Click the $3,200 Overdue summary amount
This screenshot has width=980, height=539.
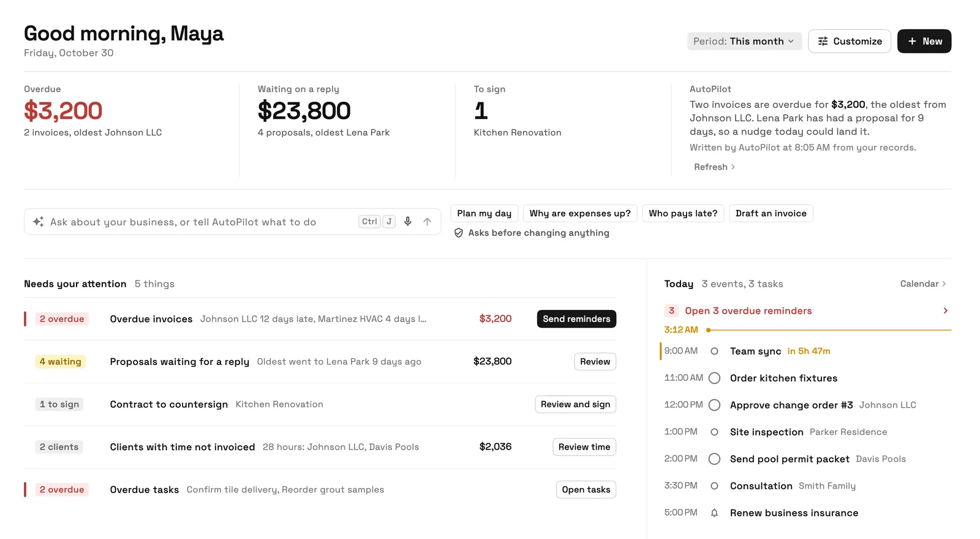63,111
